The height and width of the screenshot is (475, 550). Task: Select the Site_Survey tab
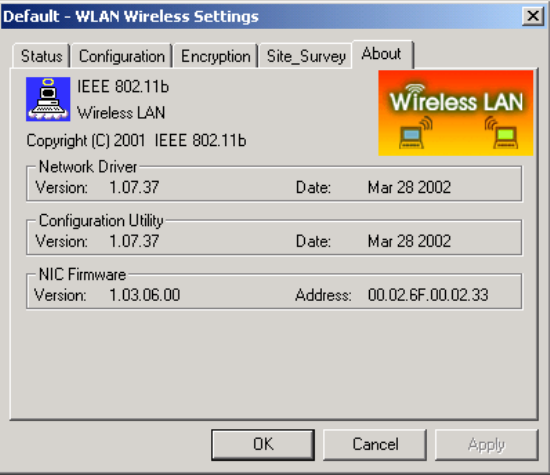306,56
